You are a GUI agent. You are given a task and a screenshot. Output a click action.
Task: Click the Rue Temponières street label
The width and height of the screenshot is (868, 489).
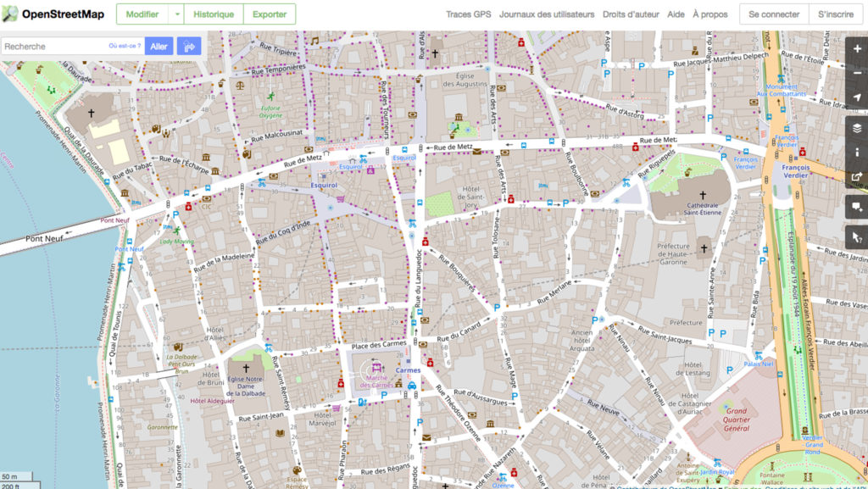point(278,69)
